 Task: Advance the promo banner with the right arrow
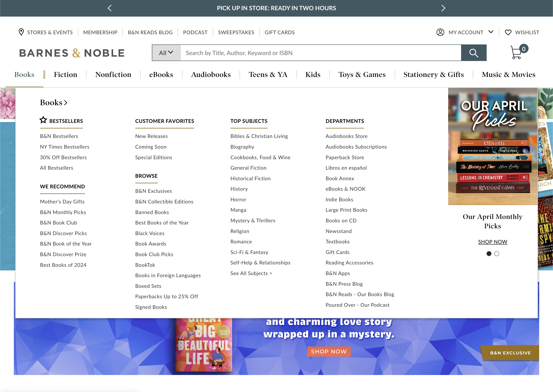click(x=443, y=8)
